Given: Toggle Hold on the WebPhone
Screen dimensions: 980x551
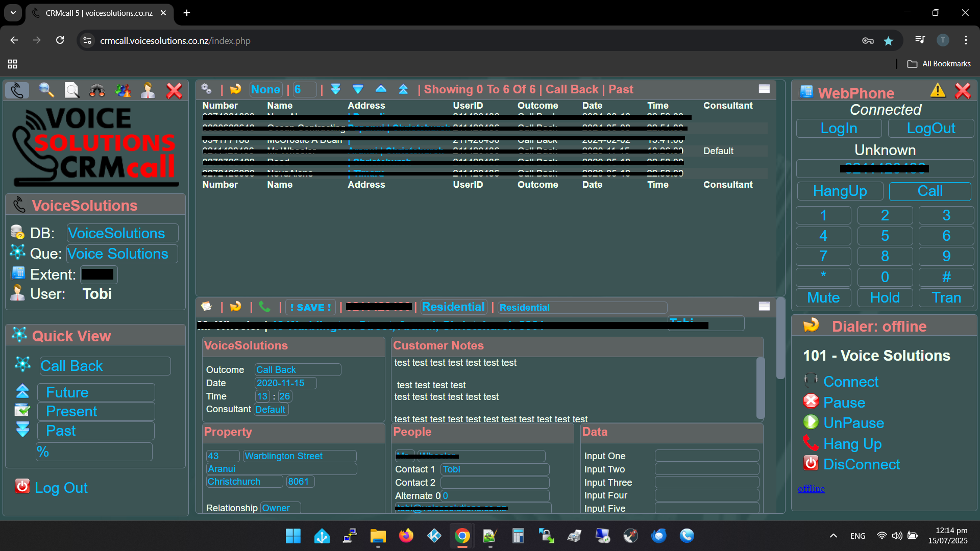Looking at the screenshot, I should [x=885, y=297].
